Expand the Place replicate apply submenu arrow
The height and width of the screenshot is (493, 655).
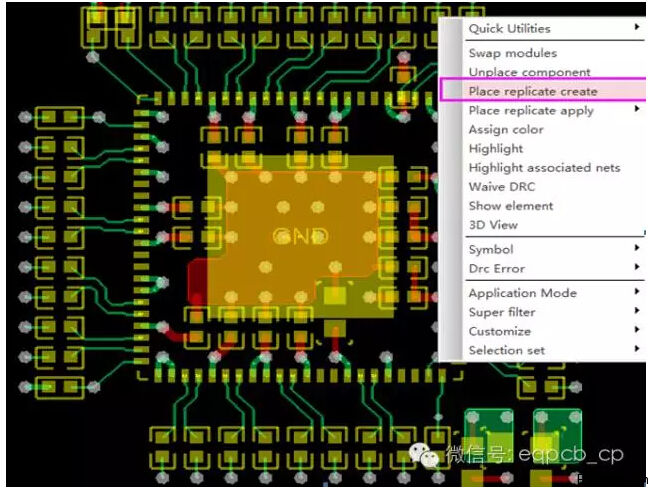tap(637, 110)
